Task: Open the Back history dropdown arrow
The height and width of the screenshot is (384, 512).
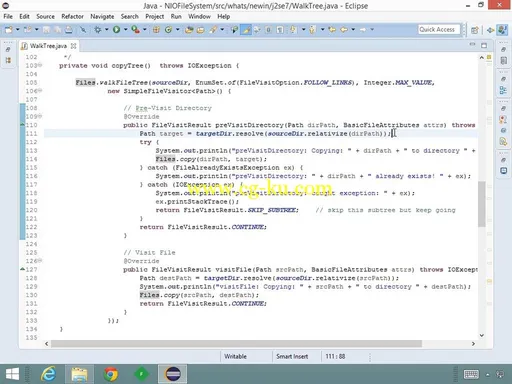Action: coord(353,30)
